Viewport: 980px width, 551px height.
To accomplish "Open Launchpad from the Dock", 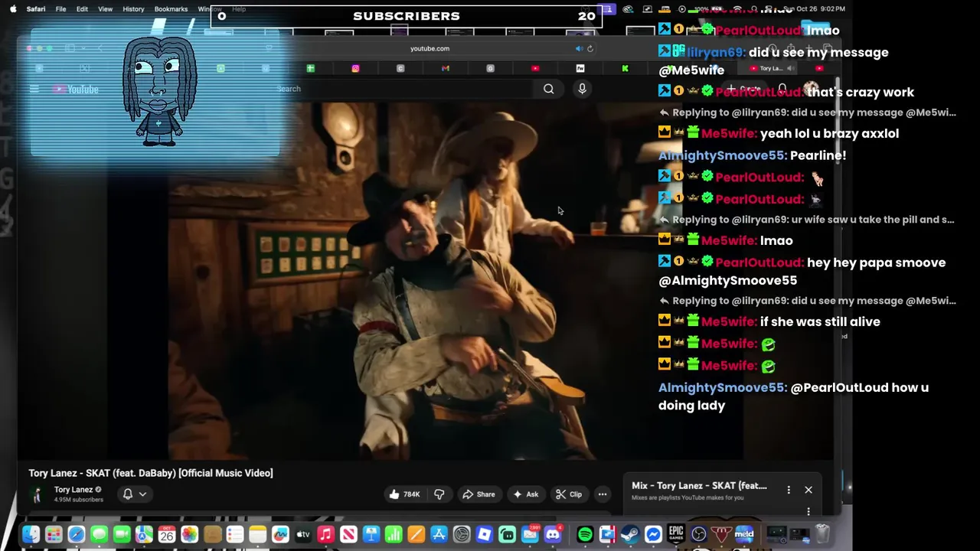I will [54, 534].
